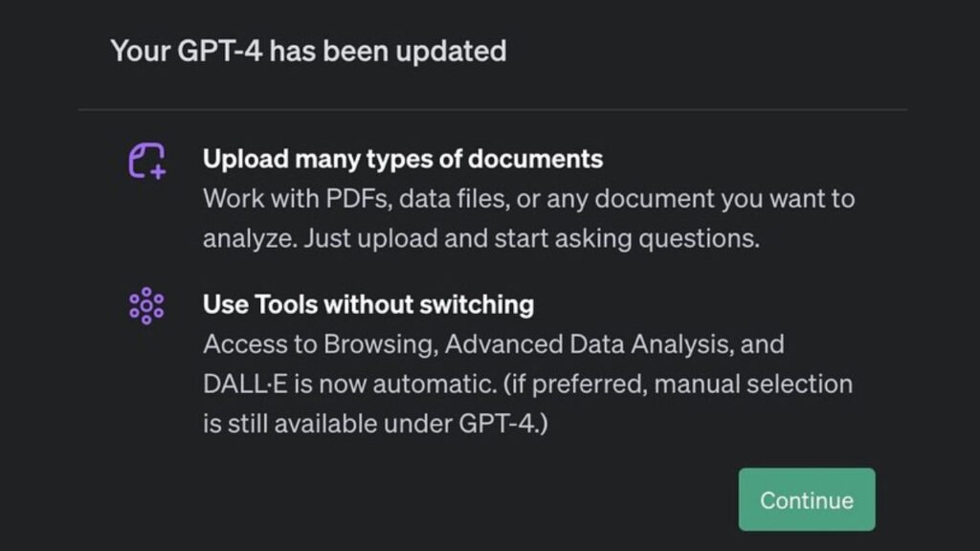
Task: Click the word 'Browsing' in the description
Action: (381, 344)
